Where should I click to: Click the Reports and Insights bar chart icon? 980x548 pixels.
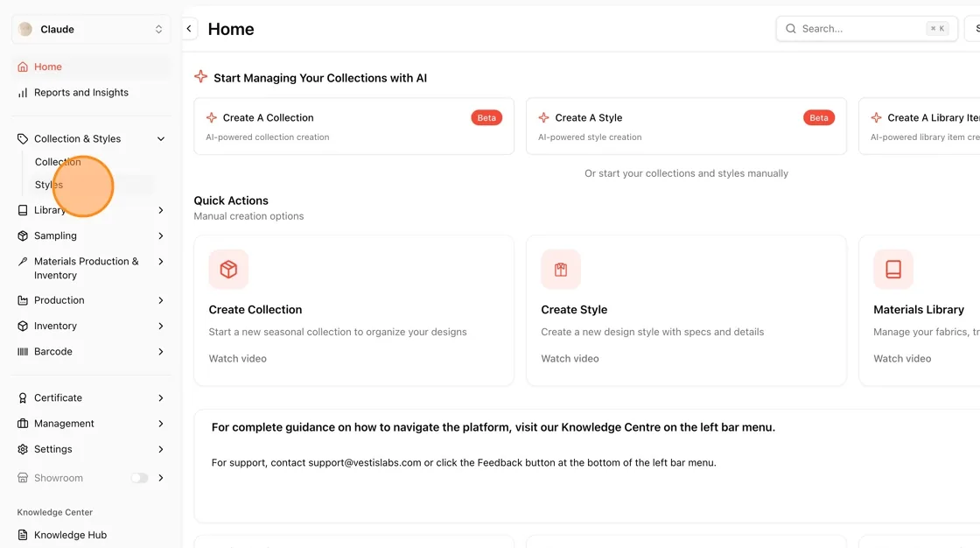[x=23, y=93]
